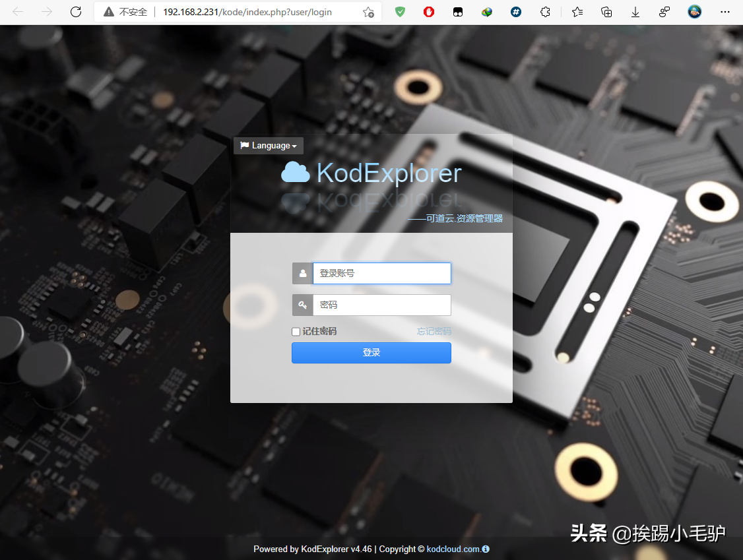Click the Powered by KodExplorer v4.46 text
This screenshot has width=743, height=560.
coord(313,549)
